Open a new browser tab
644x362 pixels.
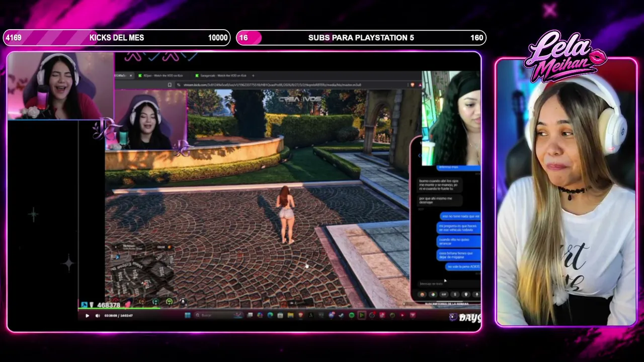pos(253,75)
